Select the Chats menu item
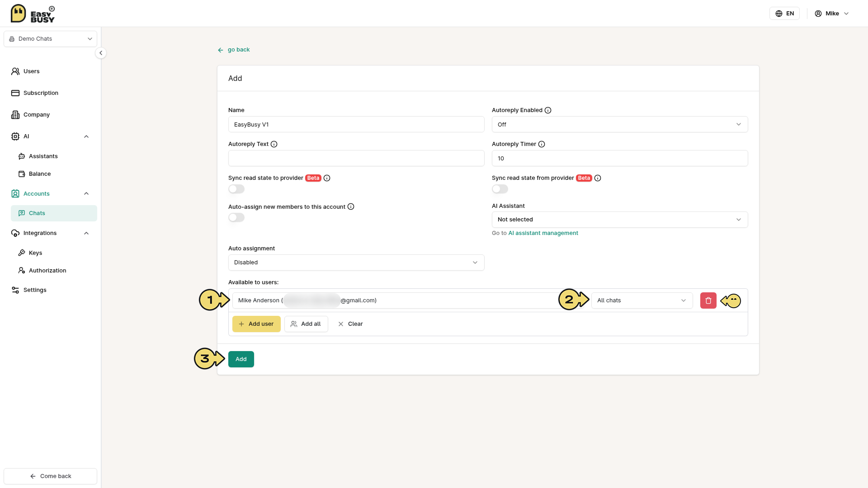 (x=54, y=213)
